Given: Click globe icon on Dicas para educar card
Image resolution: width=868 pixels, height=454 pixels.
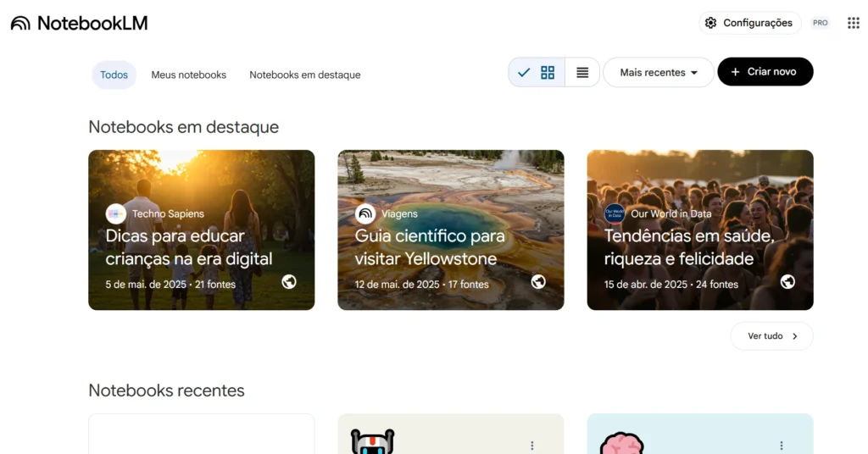Looking at the screenshot, I should (x=289, y=282).
